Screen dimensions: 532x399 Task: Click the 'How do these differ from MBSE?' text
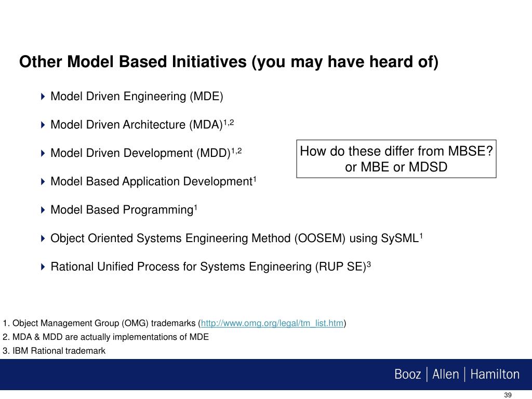[396, 151]
